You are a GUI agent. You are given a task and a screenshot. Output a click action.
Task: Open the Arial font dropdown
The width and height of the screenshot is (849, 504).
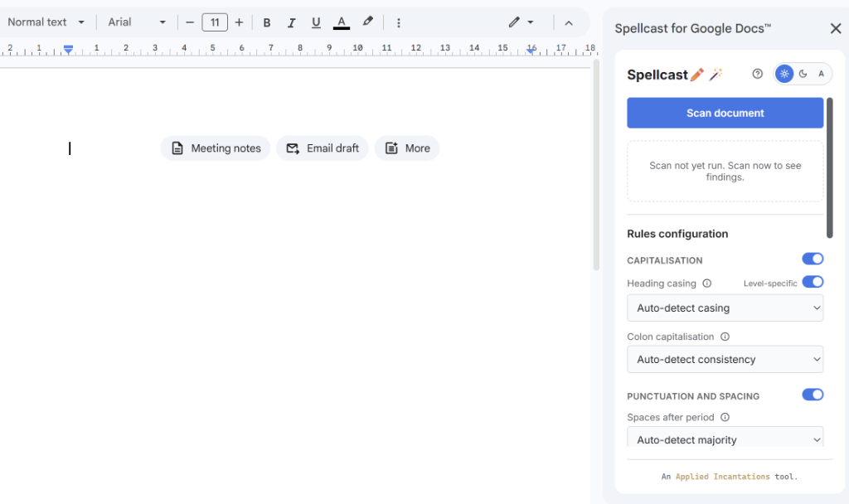137,22
